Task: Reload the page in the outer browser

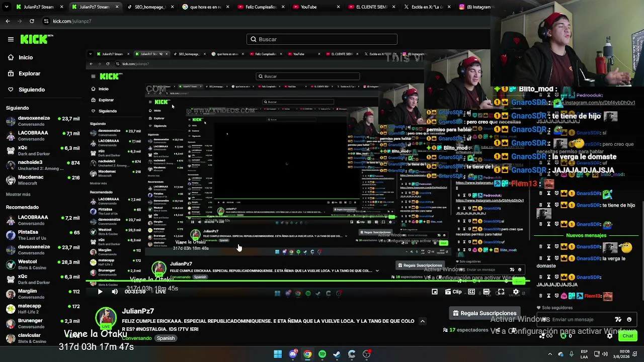Action: (32, 21)
